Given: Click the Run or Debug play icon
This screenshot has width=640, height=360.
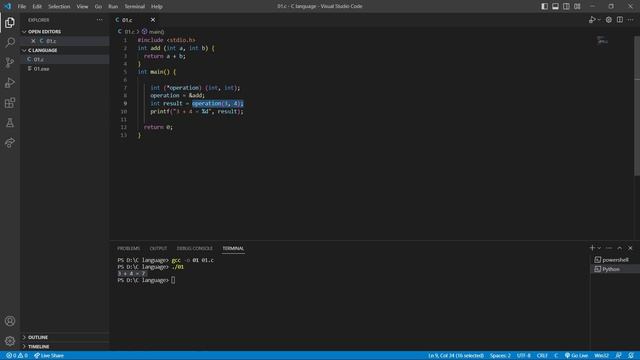Looking at the screenshot, I should tap(592, 20).
